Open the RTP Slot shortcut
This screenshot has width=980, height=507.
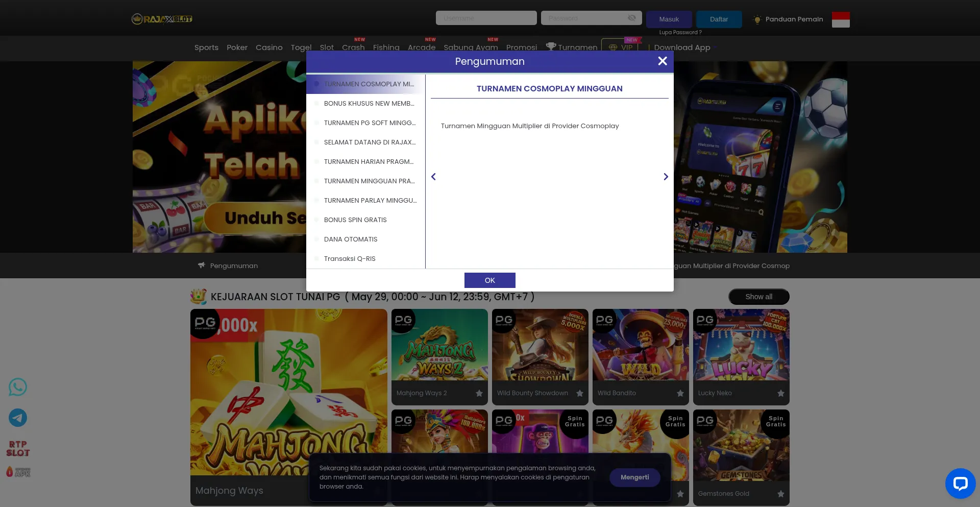(18, 448)
